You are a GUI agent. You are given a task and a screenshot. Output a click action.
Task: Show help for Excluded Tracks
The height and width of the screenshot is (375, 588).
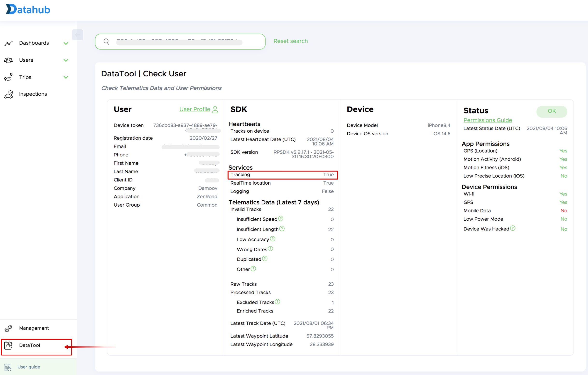pyautogui.click(x=277, y=302)
